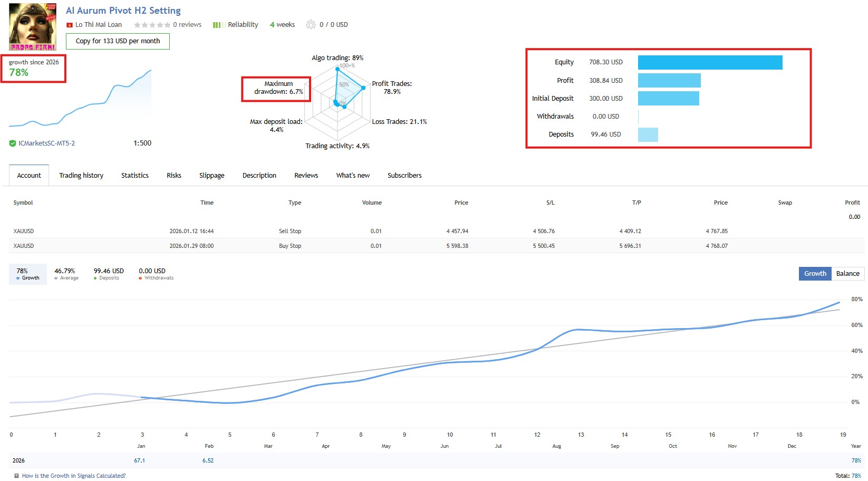Open the Description tab

click(x=259, y=175)
